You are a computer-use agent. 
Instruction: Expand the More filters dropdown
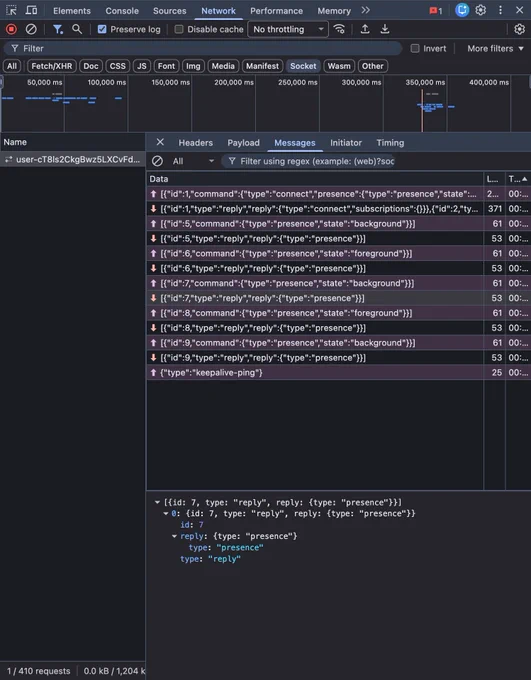click(495, 49)
